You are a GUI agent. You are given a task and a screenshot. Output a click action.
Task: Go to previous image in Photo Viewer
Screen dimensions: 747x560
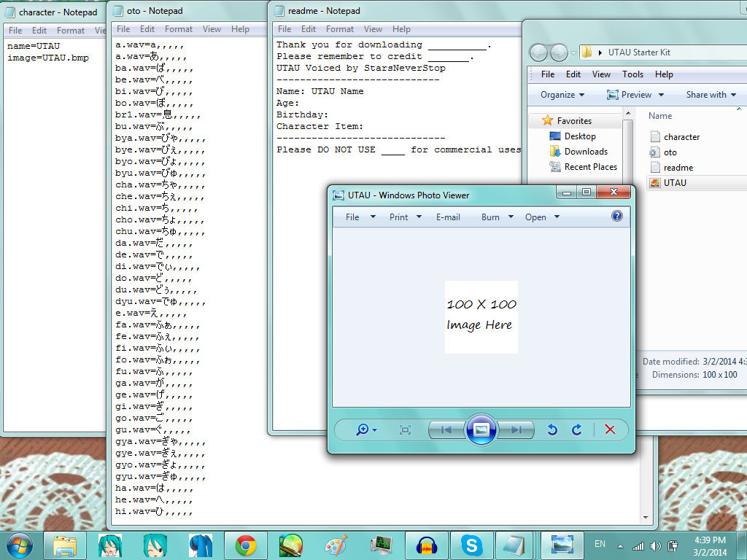tap(446, 430)
